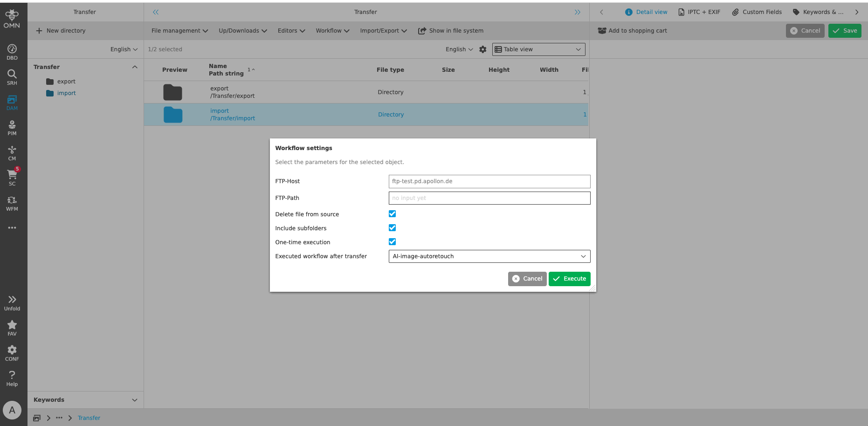
Task: Select the export folder in tree
Action: click(66, 82)
